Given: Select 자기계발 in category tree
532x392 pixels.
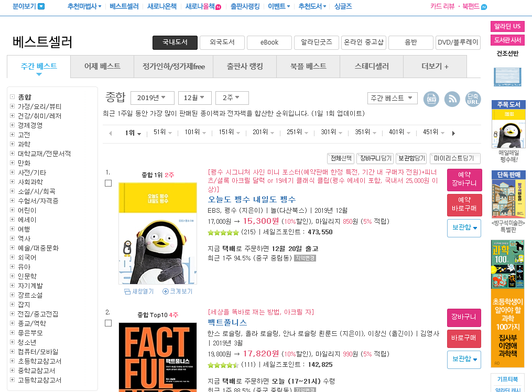Looking at the screenshot, I should pyautogui.click(x=30, y=286).
